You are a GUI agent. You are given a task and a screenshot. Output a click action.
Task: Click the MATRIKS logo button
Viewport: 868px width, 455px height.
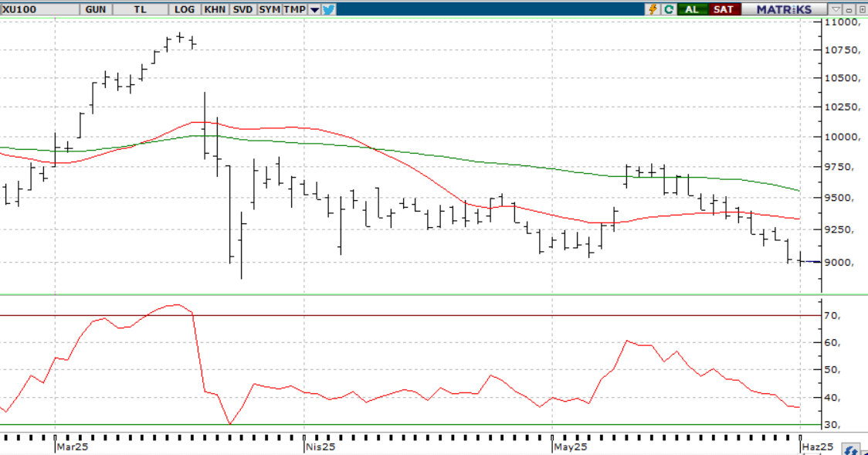pos(784,9)
